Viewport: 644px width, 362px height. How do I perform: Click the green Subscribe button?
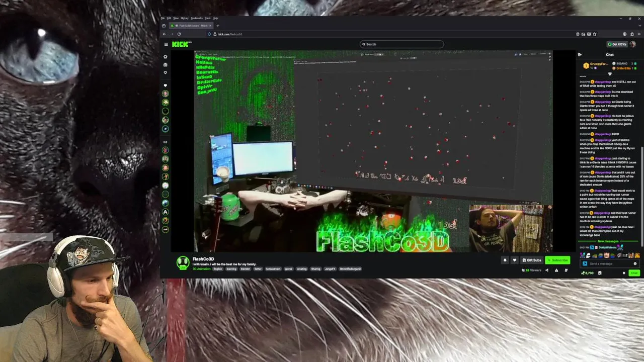click(x=557, y=260)
